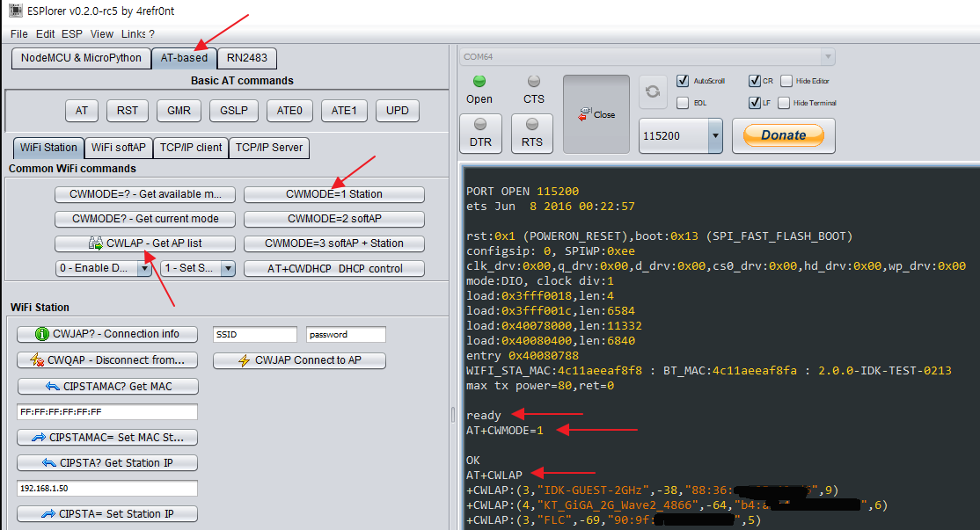The height and width of the screenshot is (530, 980).
Task: Click the ATE1 echo on button
Action: (344, 111)
